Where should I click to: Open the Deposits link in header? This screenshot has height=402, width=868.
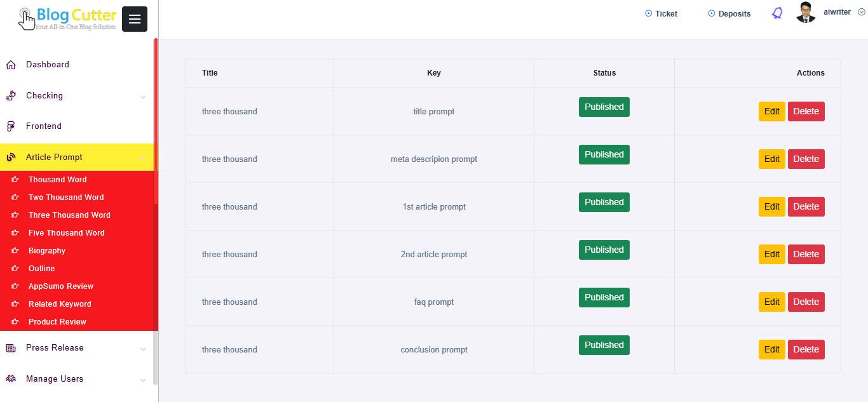click(x=729, y=13)
